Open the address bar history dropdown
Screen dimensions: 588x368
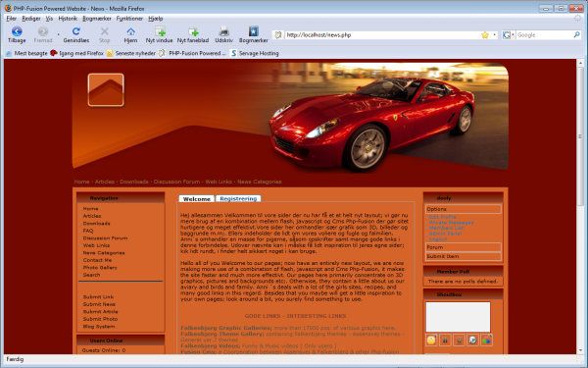pos(495,35)
